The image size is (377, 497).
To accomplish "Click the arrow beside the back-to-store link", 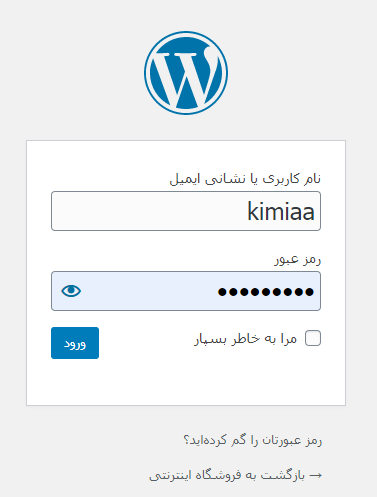I will [316, 475].
